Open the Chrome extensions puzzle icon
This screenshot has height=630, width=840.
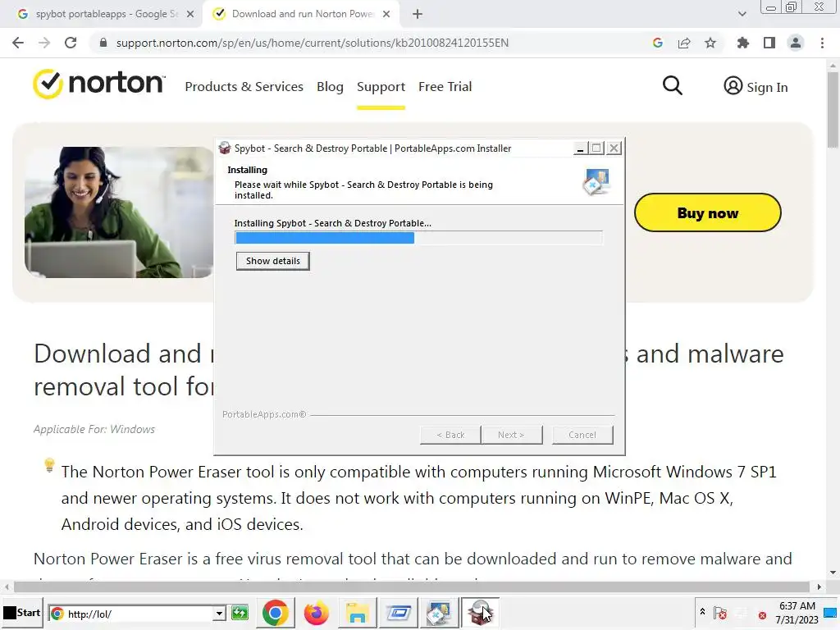(742, 43)
